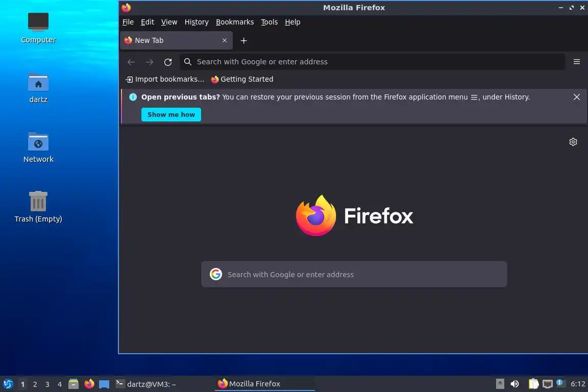Focus the URL address bar
This screenshot has width=588, height=392.
tap(373, 62)
